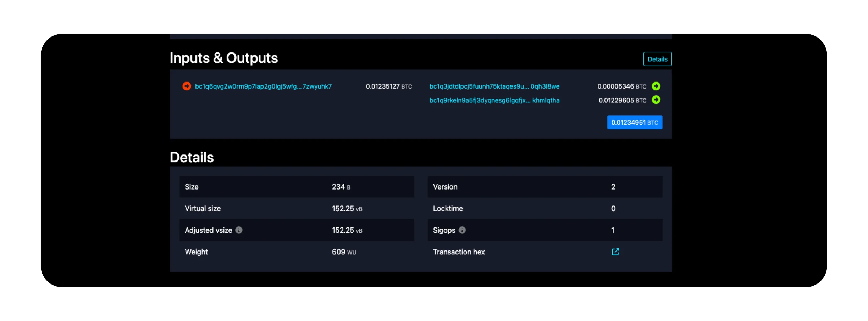
Task: Toggle the Details button in Inputs & Outputs
Action: 657,59
